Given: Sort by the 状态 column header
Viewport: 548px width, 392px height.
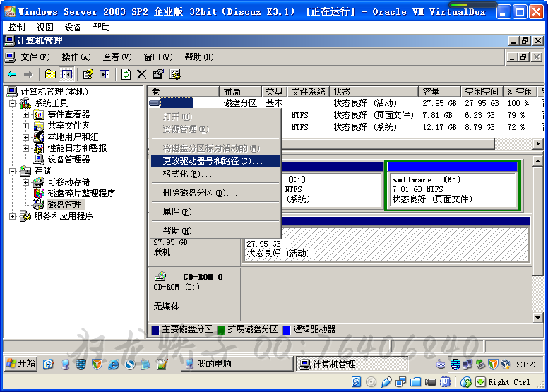Looking at the screenshot, I should pyautogui.click(x=374, y=92).
